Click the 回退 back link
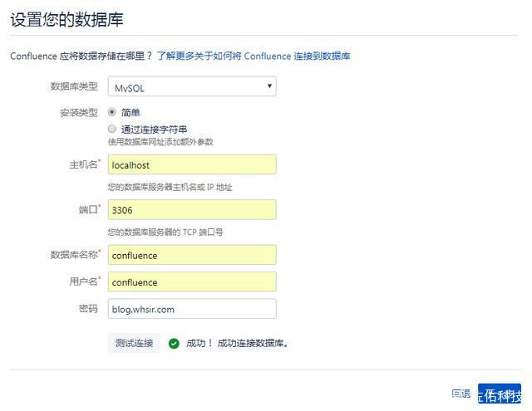 (461, 394)
